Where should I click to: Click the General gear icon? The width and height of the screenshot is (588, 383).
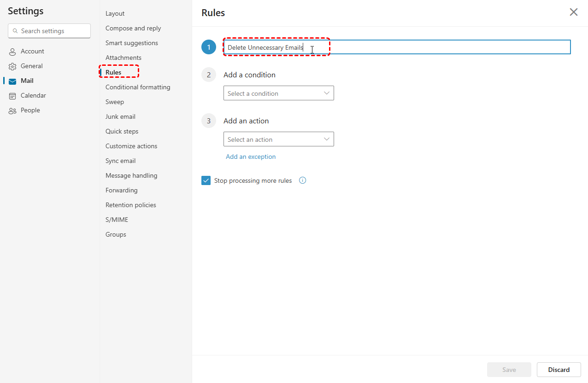click(x=12, y=66)
